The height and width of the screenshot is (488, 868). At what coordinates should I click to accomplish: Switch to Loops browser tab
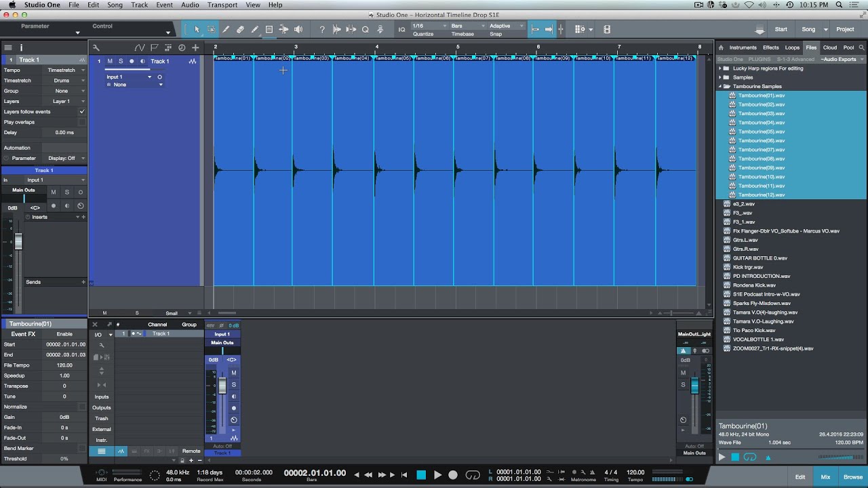(792, 47)
